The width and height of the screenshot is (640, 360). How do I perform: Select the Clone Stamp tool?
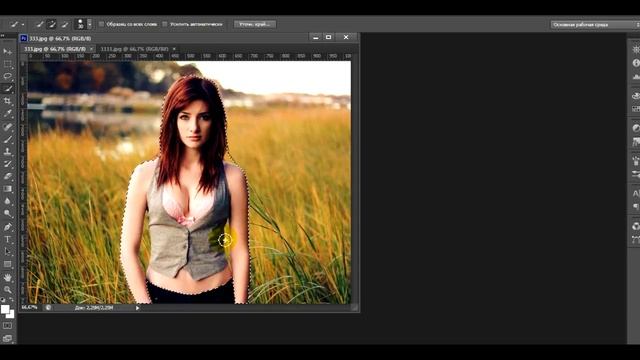[x=7, y=151]
